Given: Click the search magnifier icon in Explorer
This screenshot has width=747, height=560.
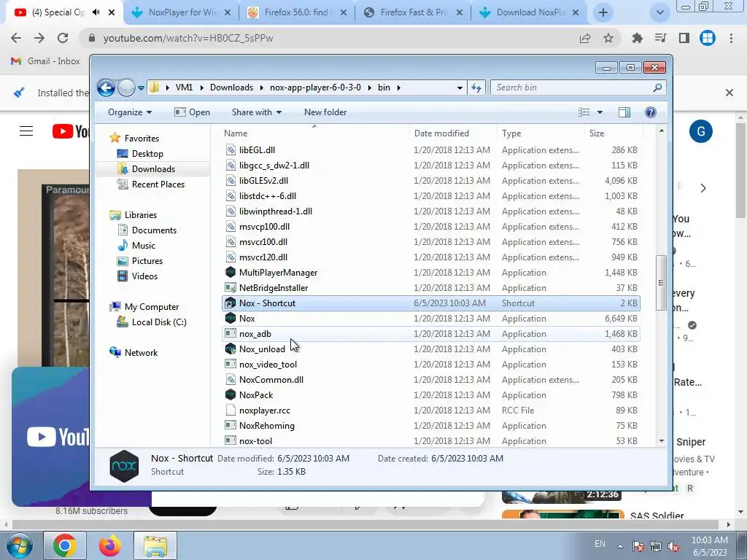Looking at the screenshot, I should point(658,87).
